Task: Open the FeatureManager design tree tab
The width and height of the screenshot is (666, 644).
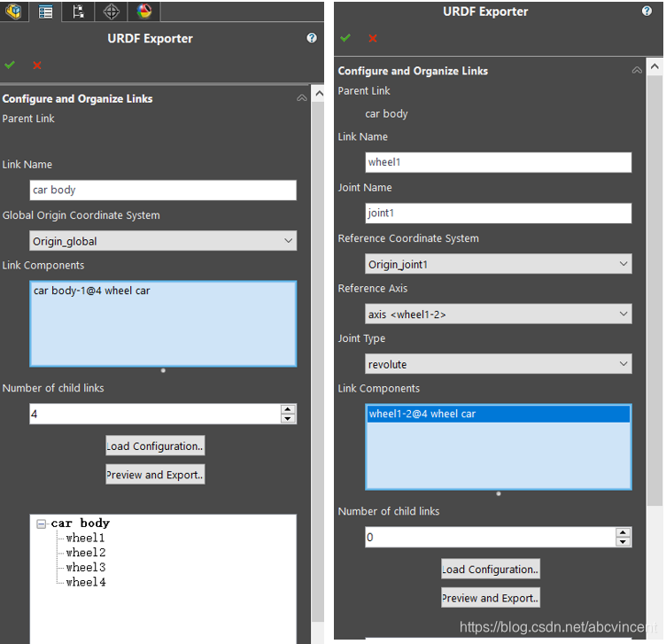Action: pos(13,12)
